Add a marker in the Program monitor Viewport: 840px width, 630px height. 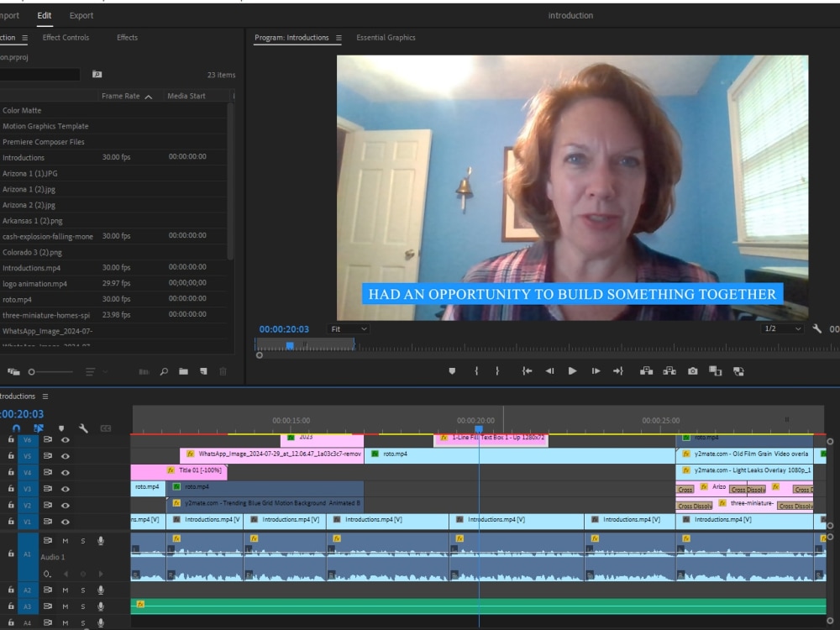(x=452, y=370)
